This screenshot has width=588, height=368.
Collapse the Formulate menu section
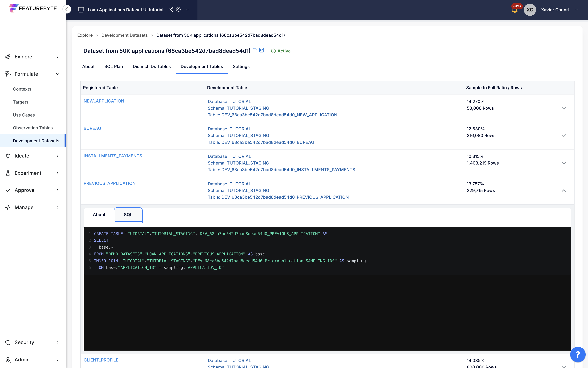(x=58, y=74)
